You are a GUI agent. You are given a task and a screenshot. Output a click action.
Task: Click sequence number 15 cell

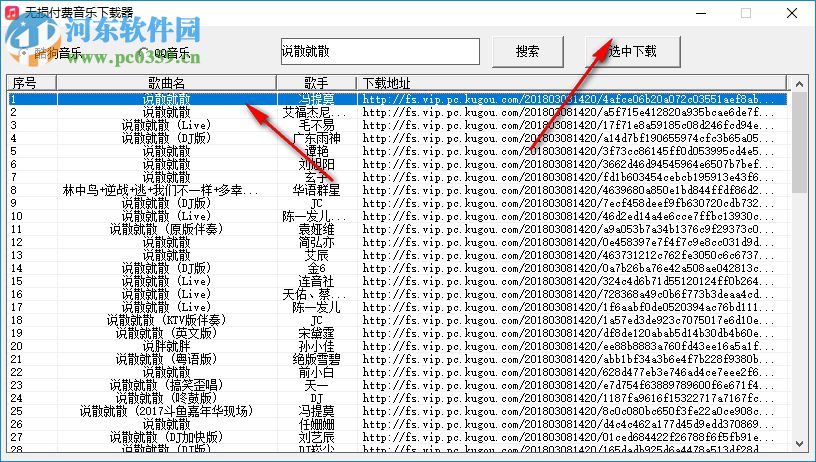pos(17,281)
